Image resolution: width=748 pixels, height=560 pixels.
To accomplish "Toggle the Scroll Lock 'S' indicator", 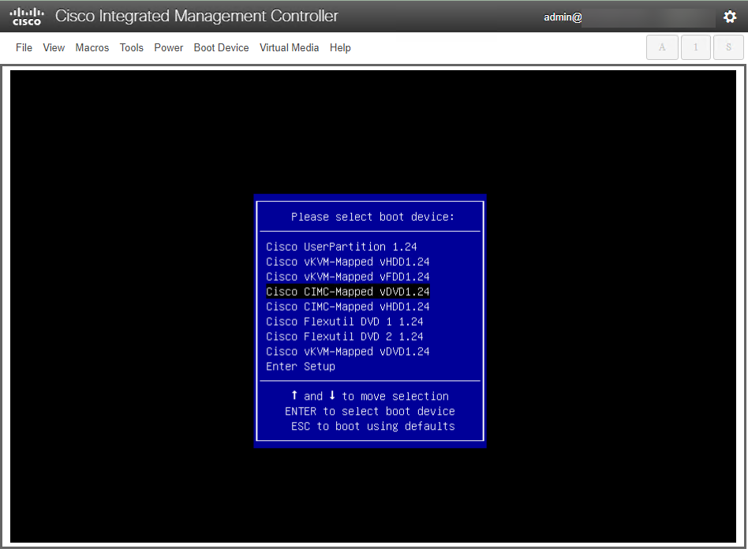I will (x=728, y=47).
